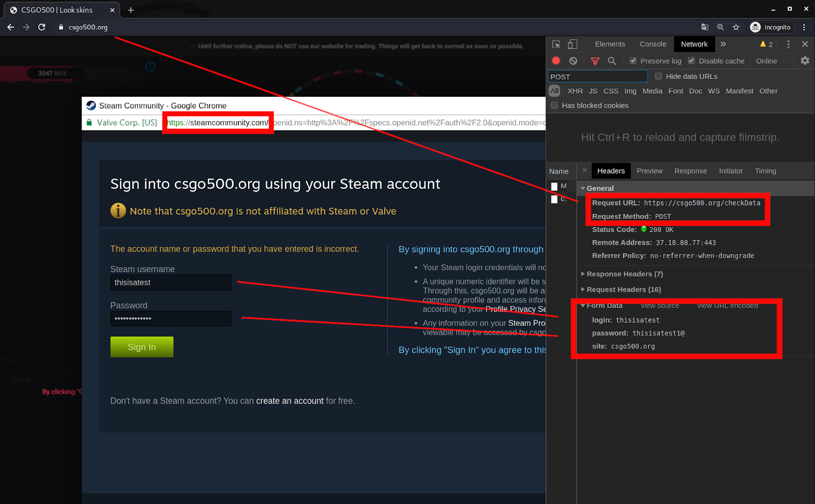This screenshot has height=504, width=815.
Task: Click the create an account link
Action: click(290, 401)
